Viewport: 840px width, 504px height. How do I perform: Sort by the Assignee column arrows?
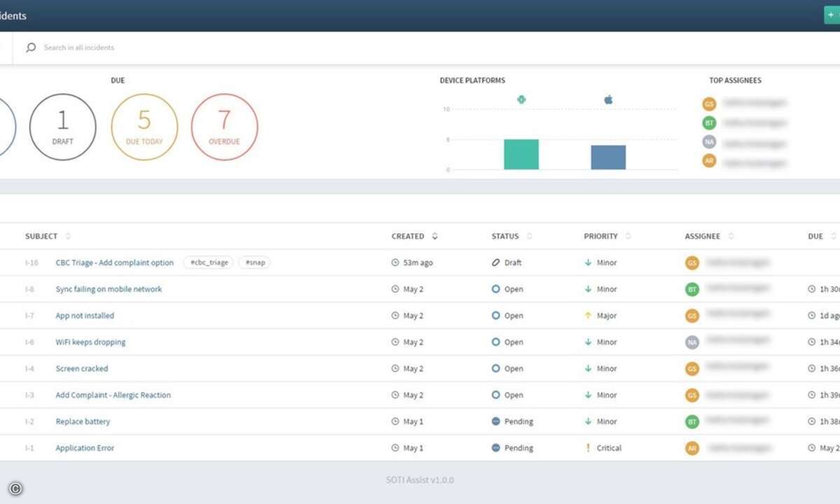pos(731,237)
